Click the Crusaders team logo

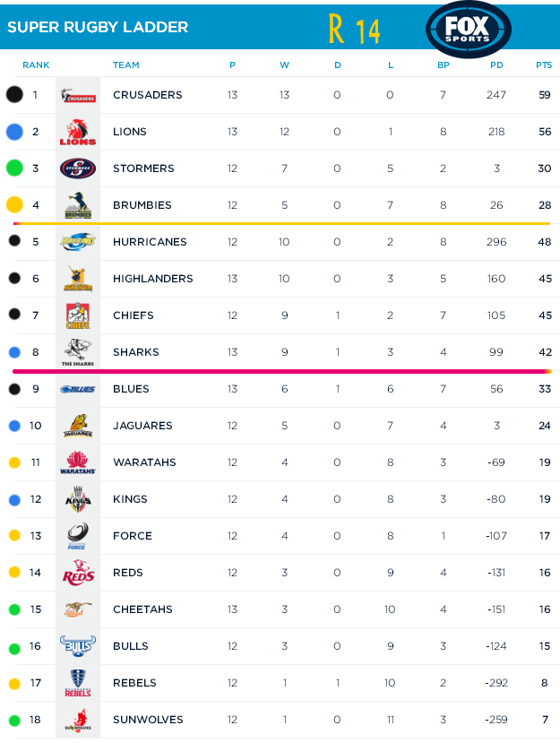(78, 96)
